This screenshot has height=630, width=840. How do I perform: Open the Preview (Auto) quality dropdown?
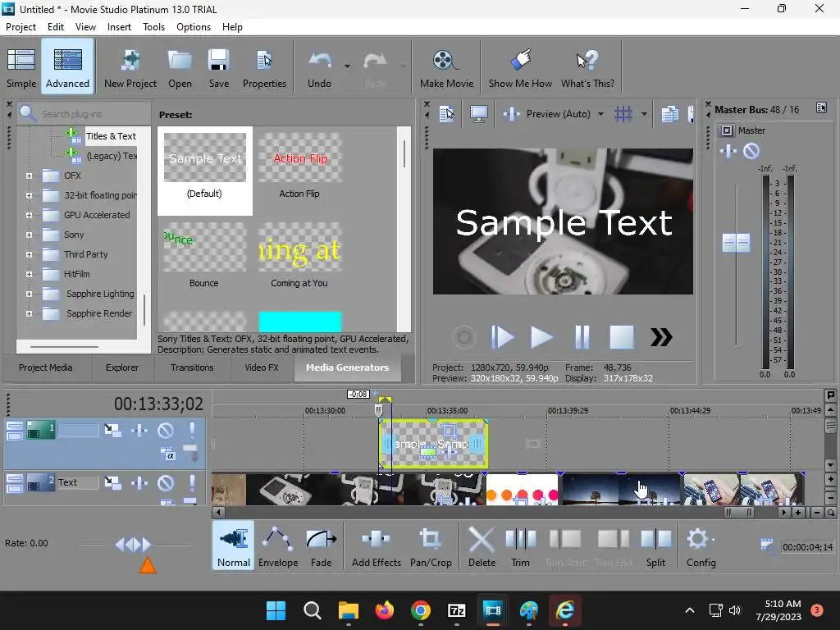(600, 113)
